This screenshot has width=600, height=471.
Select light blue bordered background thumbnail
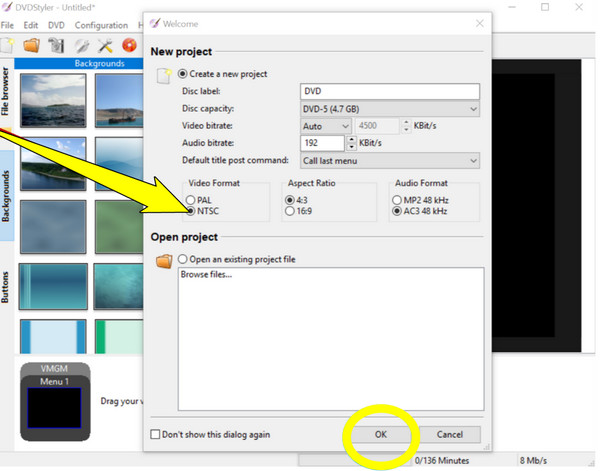tap(53, 336)
